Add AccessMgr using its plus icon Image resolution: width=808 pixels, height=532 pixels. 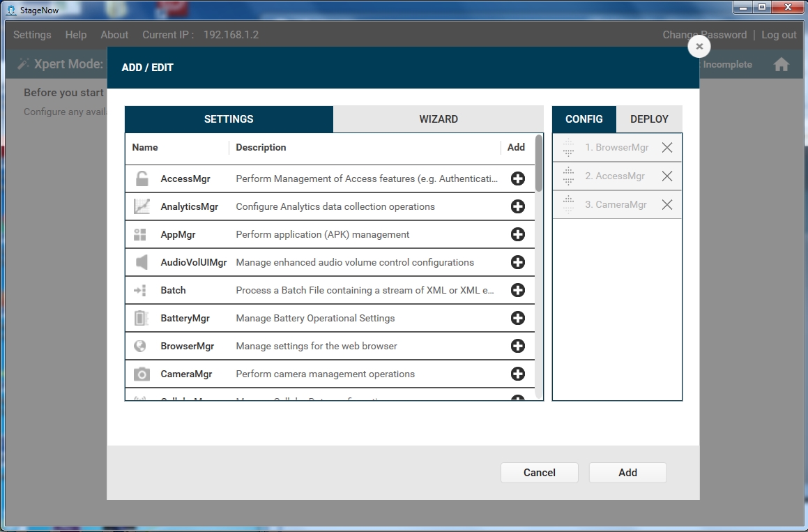click(517, 178)
